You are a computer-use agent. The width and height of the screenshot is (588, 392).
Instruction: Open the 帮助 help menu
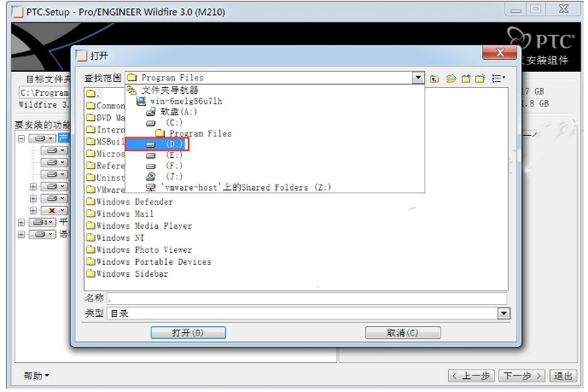(36, 376)
